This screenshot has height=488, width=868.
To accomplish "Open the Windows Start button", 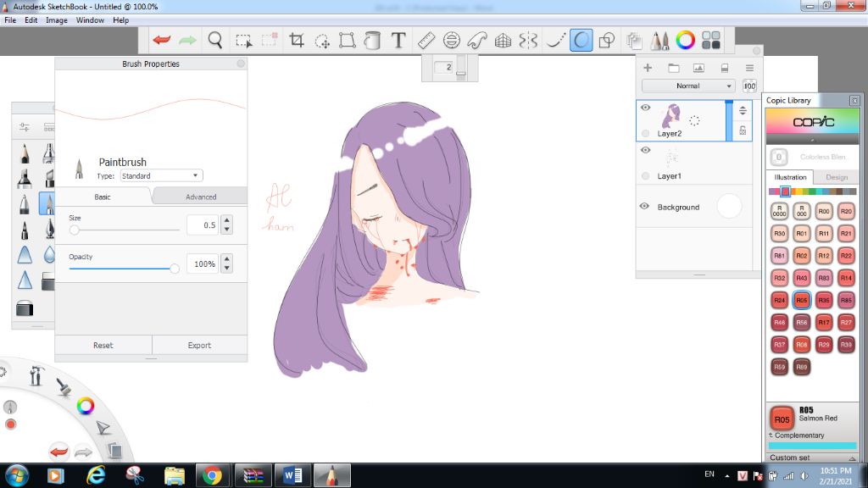I will click(17, 475).
